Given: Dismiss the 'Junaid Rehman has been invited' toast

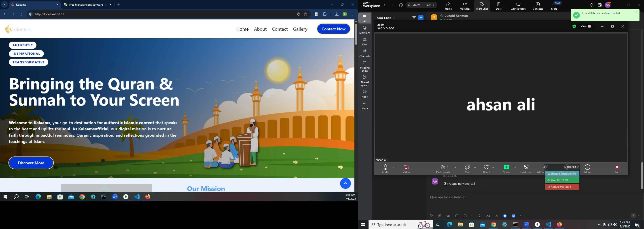Looking at the screenshot, I should pyautogui.click(x=636, y=12).
